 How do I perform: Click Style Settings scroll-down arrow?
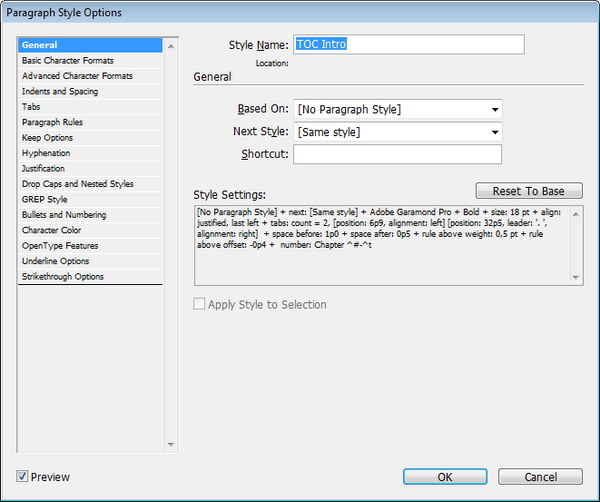tap(576, 277)
